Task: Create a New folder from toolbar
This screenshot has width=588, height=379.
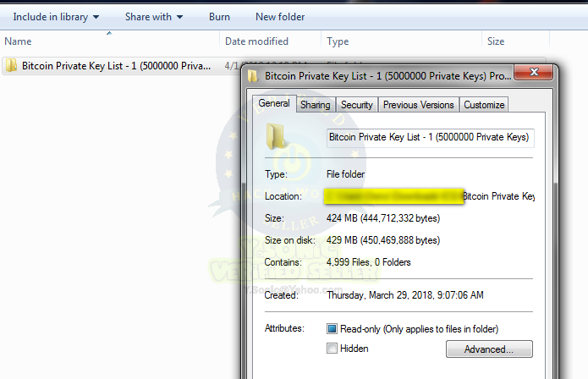Action: pos(280,17)
